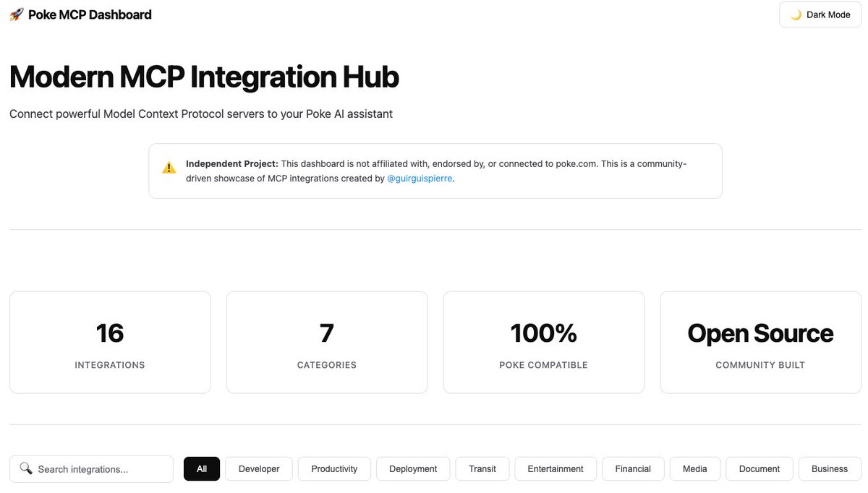Click the 7 Categories stat card

[x=327, y=343]
